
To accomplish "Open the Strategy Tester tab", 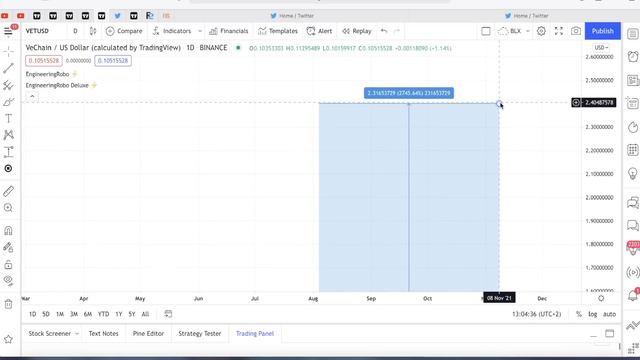I will tap(200, 333).
